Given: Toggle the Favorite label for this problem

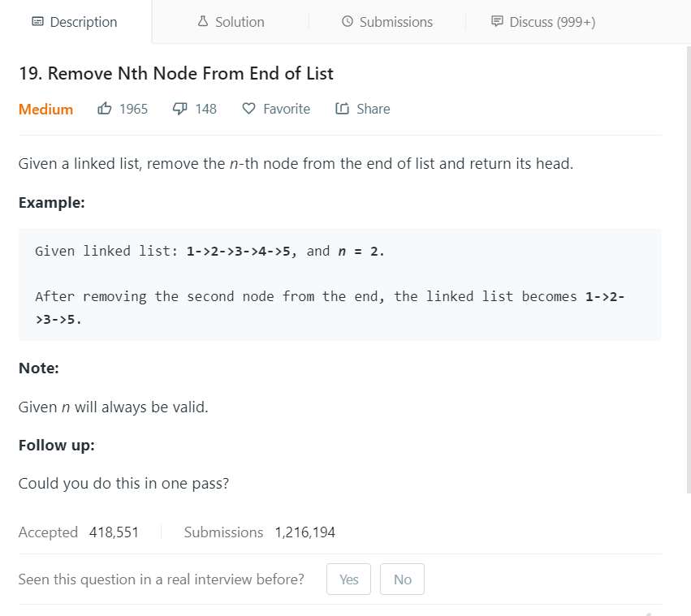Looking at the screenshot, I should 287,109.
